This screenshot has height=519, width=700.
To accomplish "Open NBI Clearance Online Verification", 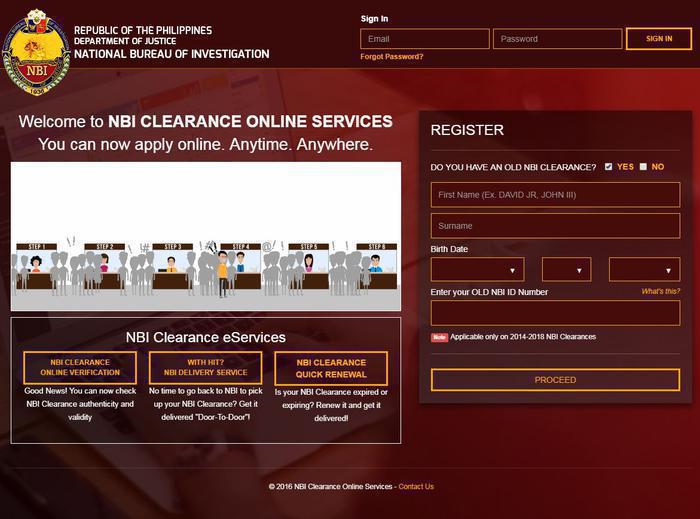I will pos(80,368).
